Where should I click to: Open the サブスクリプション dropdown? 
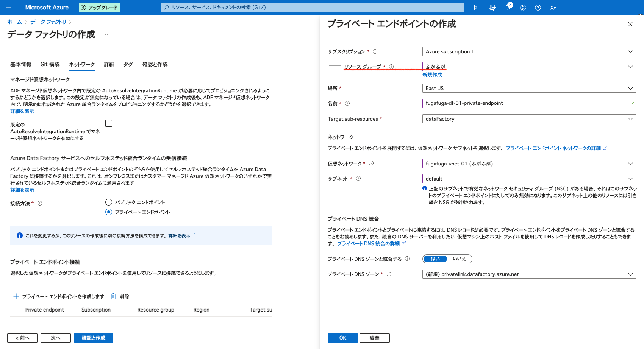[529, 51]
